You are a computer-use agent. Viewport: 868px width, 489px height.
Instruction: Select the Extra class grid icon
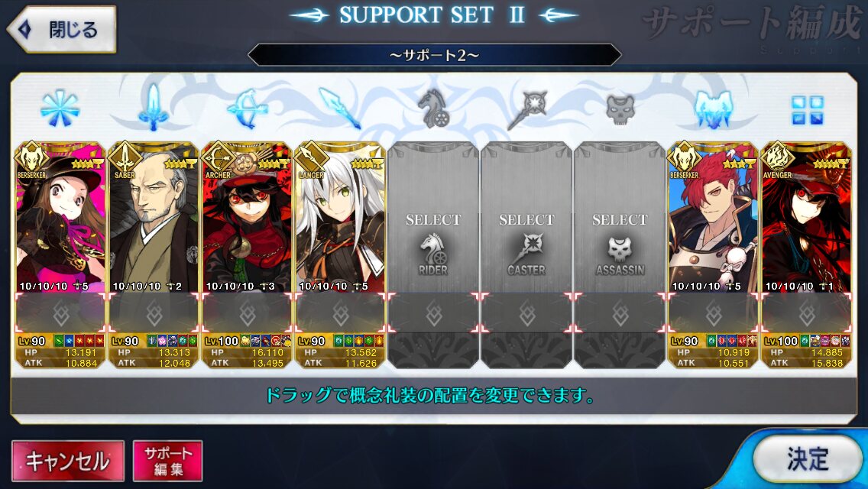pyautogui.click(x=807, y=110)
